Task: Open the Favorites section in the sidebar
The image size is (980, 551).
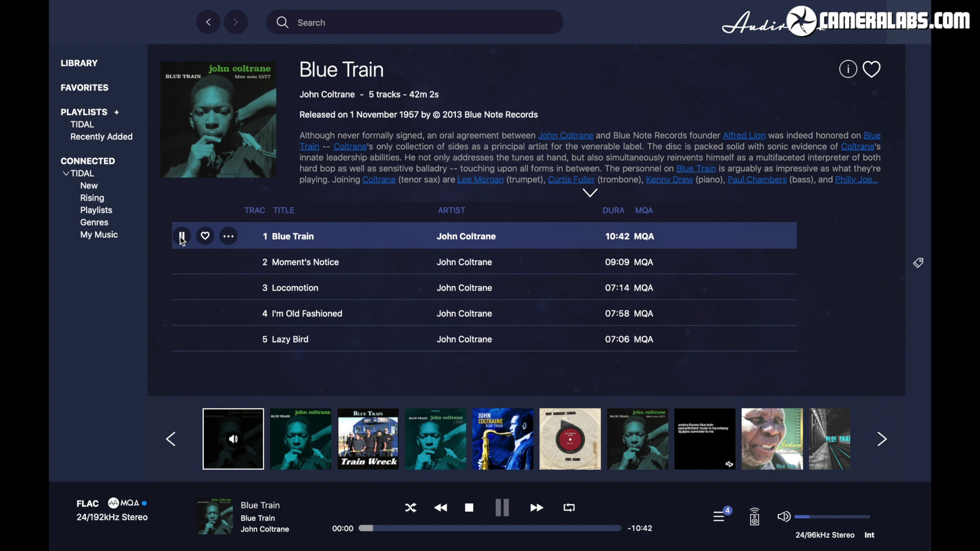Action: (84, 88)
